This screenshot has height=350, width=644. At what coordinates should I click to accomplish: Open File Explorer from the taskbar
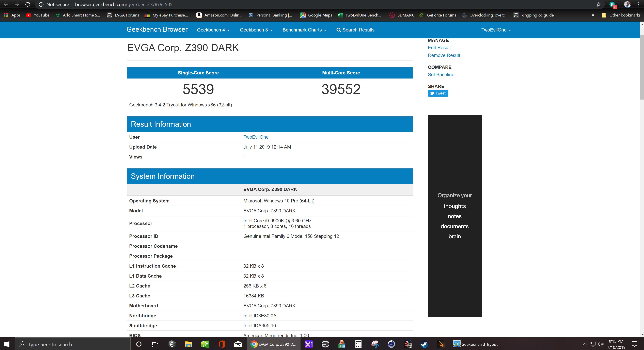point(189,344)
